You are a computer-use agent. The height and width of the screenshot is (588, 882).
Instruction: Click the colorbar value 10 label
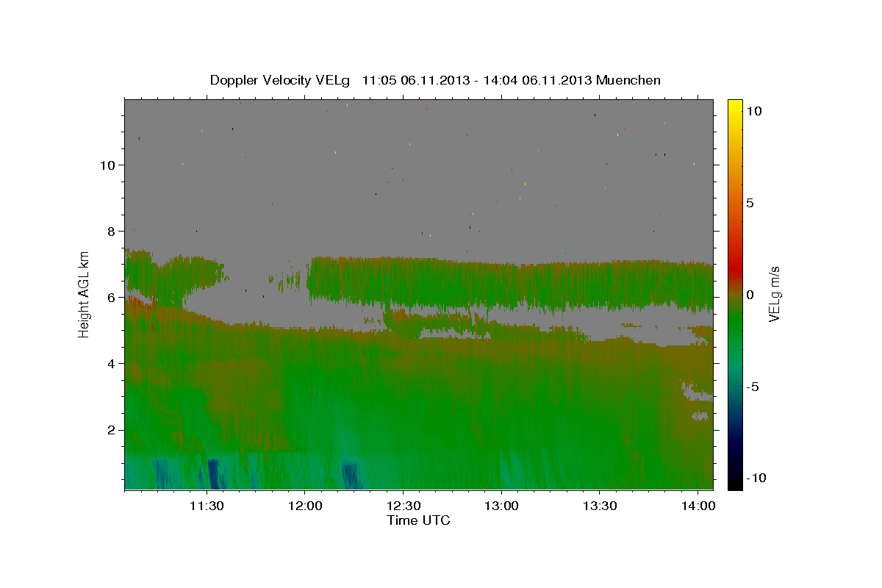coord(753,111)
